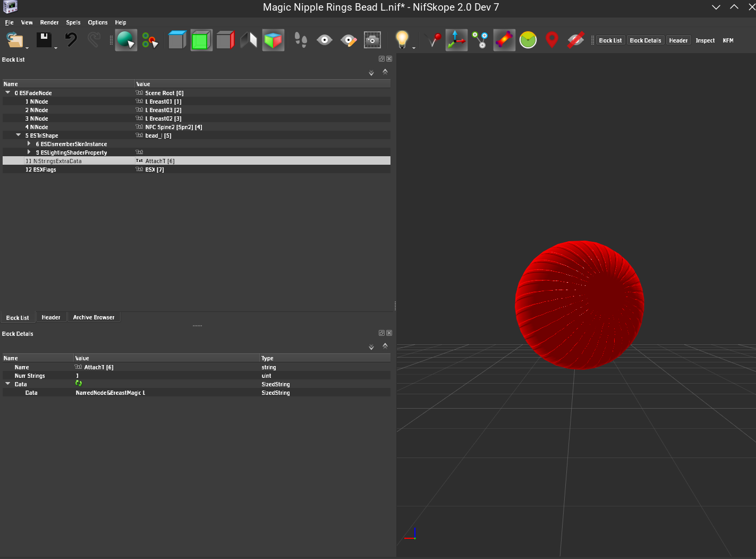
Task: Select the perspective multicolor cube icon
Action: coord(273,40)
